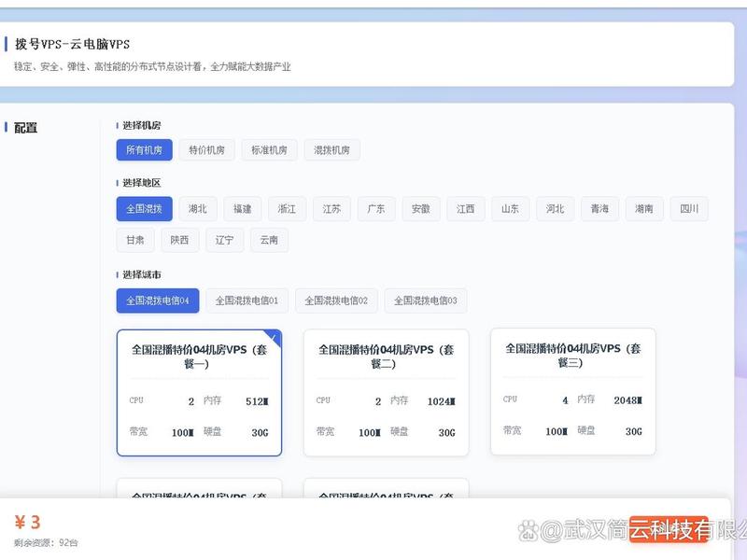Select the 套餐一 VPS plan card

point(199,393)
